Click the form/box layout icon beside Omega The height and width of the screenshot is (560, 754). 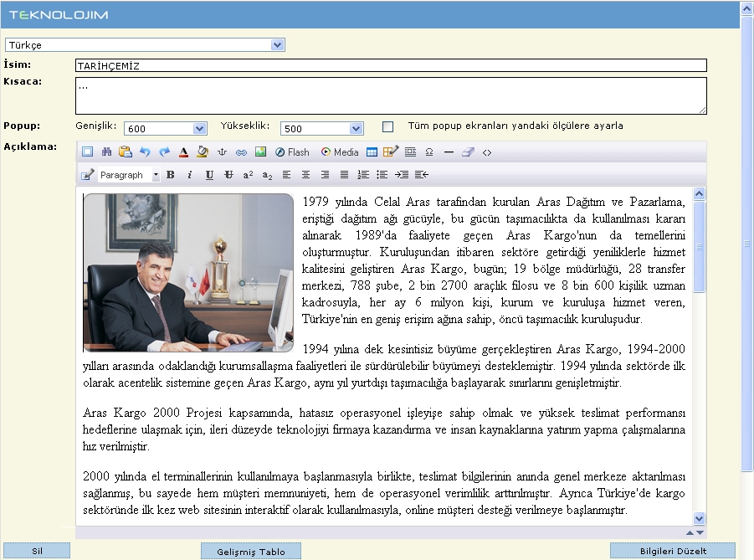(x=410, y=152)
